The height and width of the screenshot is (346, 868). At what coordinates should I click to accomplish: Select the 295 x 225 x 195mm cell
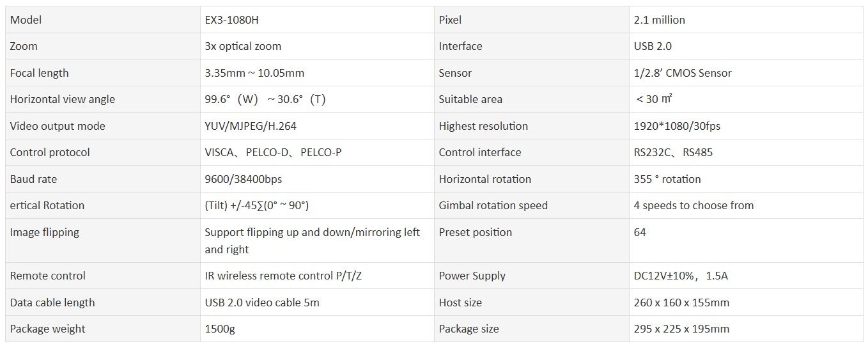point(681,329)
